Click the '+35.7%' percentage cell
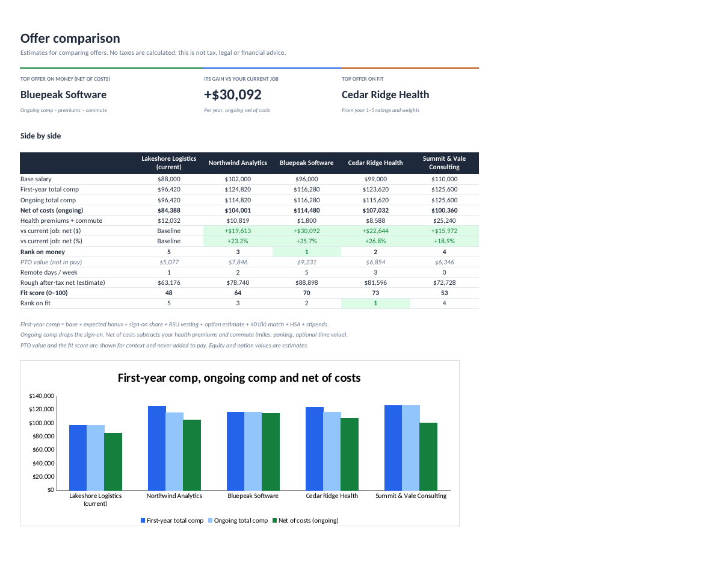This screenshot has height=563, width=728. click(306, 241)
